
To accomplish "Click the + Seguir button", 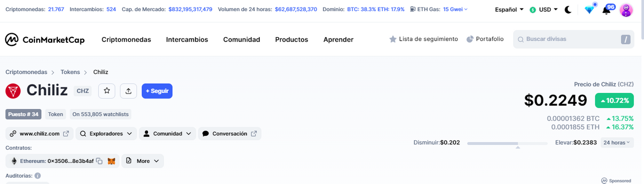I will (157, 91).
